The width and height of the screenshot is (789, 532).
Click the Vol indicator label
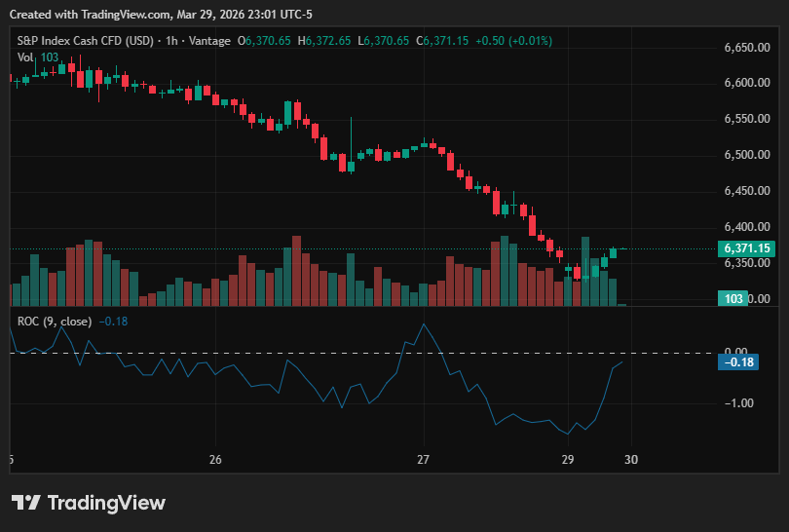click(x=25, y=57)
